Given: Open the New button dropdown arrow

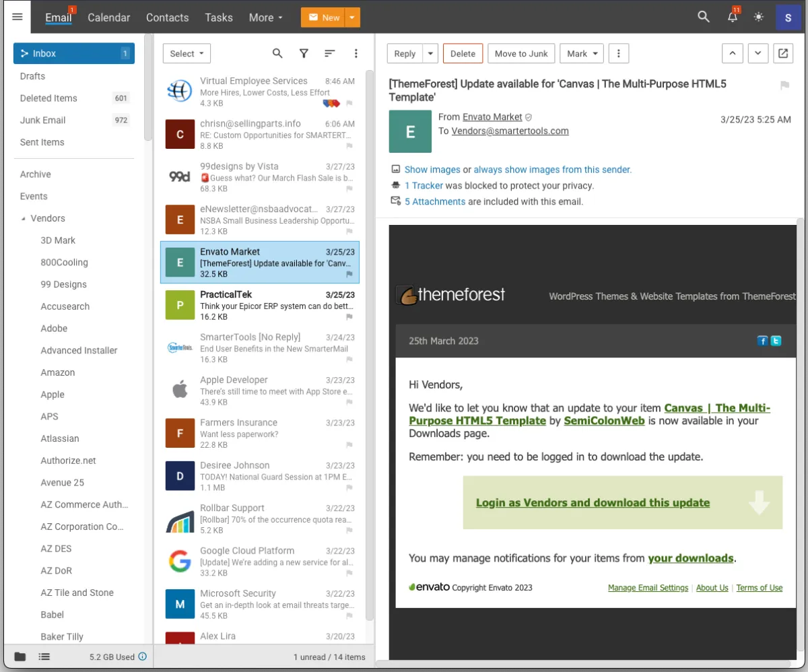Looking at the screenshot, I should pos(352,18).
